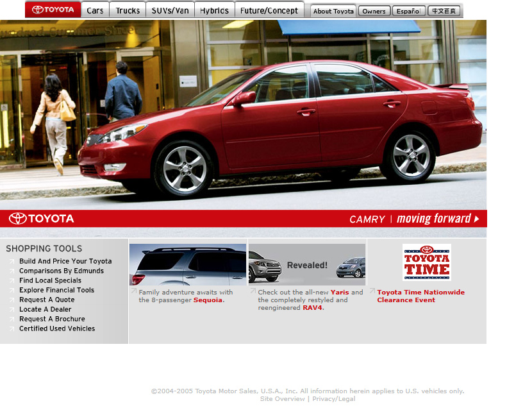Click the Request A Brochure link
The width and height of the screenshot is (532, 417).
[x=52, y=319]
